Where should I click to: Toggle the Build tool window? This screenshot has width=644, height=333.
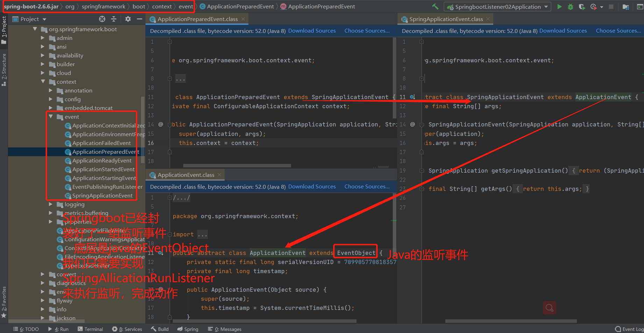tap(160, 329)
